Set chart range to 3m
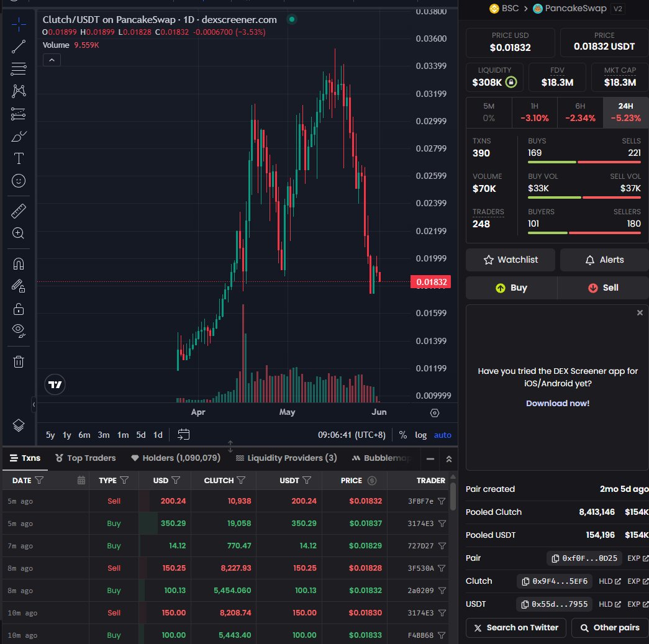649x644 pixels. coord(104,435)
